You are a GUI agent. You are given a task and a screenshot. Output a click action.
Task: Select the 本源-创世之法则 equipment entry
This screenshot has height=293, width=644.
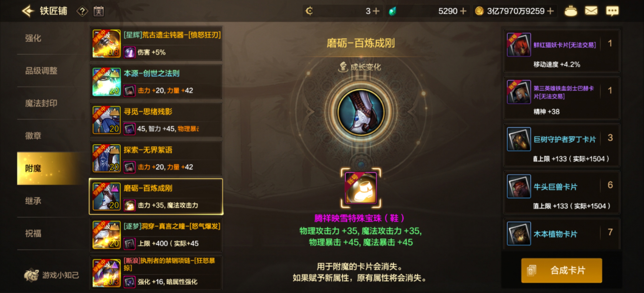[x=156, y=82]
